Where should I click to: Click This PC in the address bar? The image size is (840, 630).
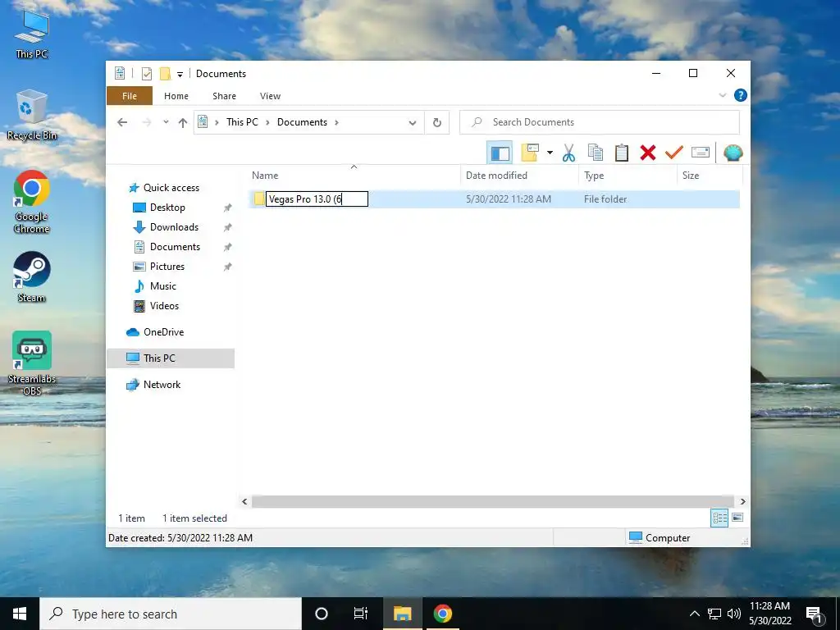click(x=242, y=122)
